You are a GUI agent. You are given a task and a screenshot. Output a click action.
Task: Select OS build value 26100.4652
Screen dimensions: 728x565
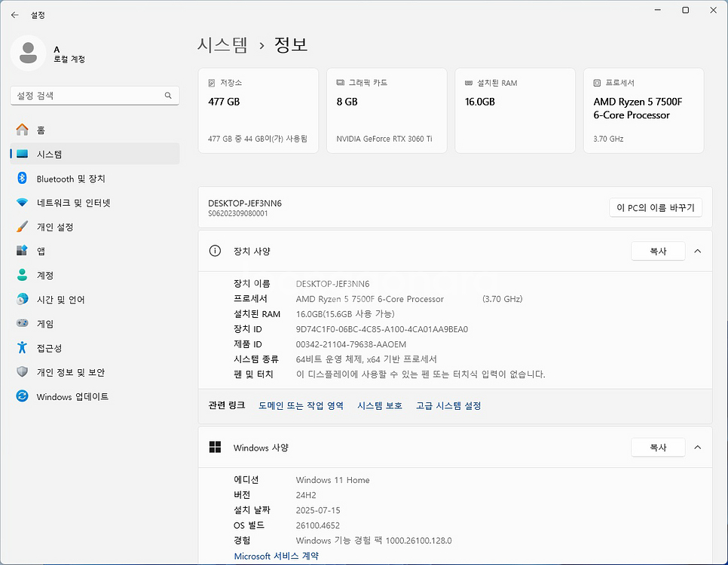(x=317, y=525)
